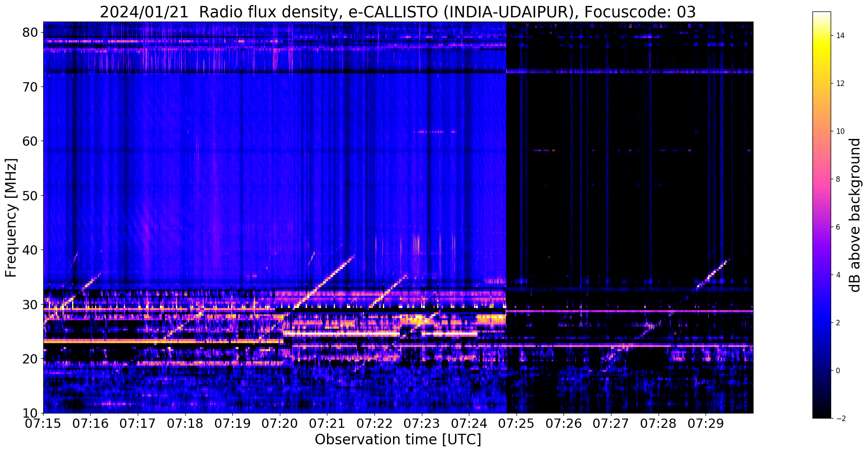Click the 07:29 time tick label
The image size is (868, 452).
pos(705,424)
